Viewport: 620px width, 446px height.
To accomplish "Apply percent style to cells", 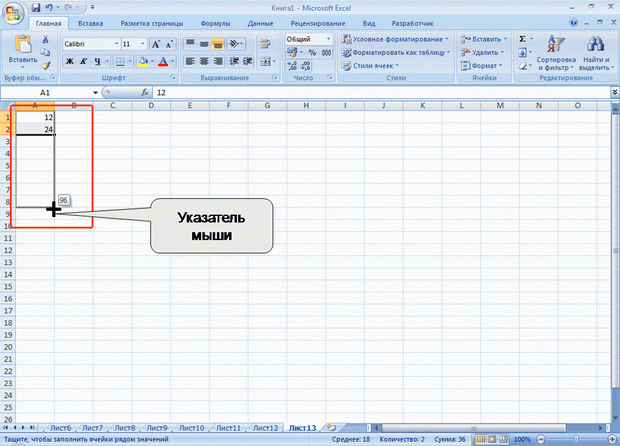I will click(312, 52).
